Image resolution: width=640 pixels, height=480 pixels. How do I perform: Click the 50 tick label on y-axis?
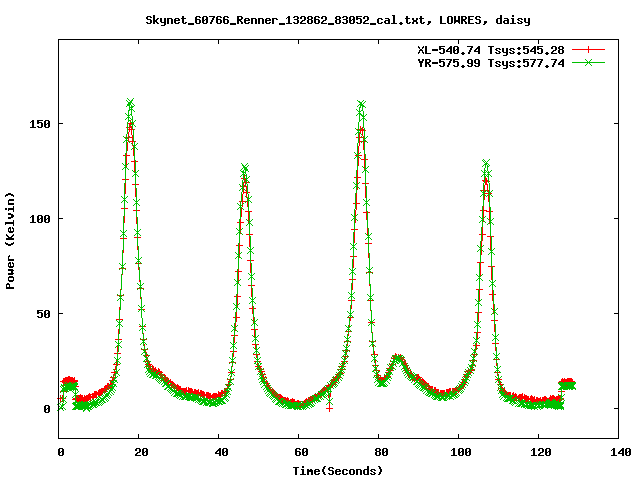pos(40,314)
